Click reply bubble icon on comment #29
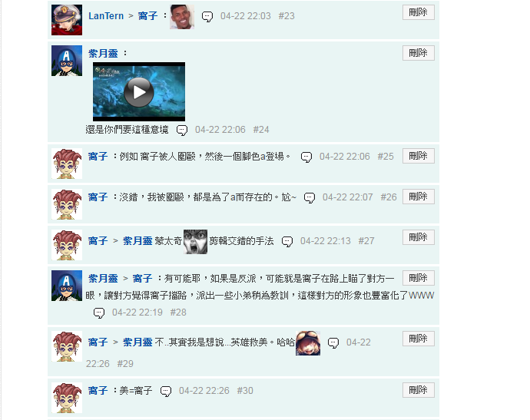This screenshot has height=420, width=530. coord(333,343)
